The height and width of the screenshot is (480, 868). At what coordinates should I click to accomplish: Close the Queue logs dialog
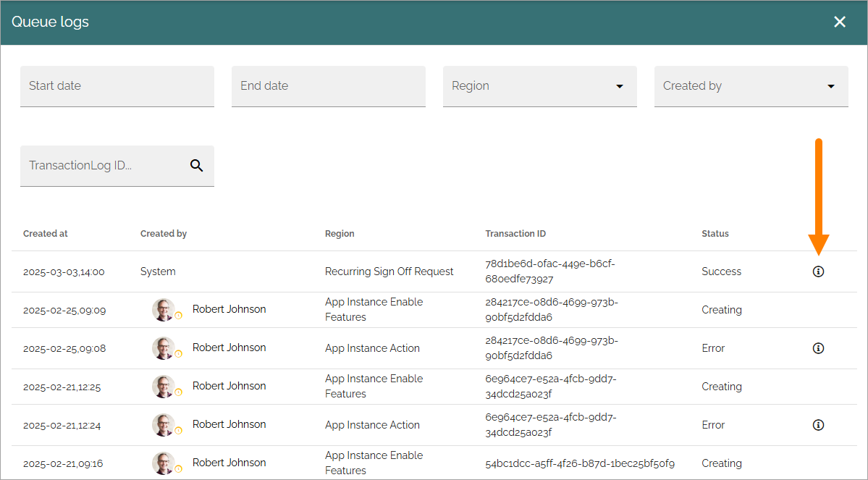tap(840, 22)
